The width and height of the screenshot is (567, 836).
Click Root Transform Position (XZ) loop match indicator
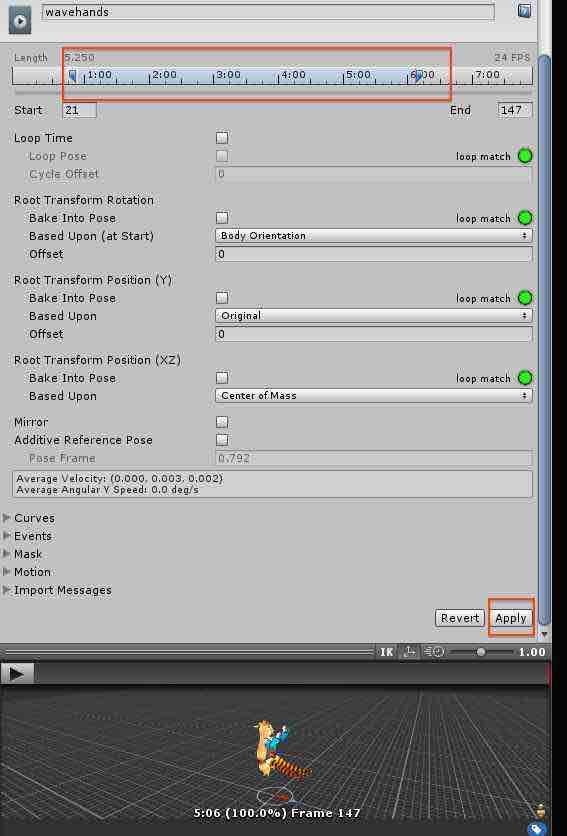(x=525, y=377)
